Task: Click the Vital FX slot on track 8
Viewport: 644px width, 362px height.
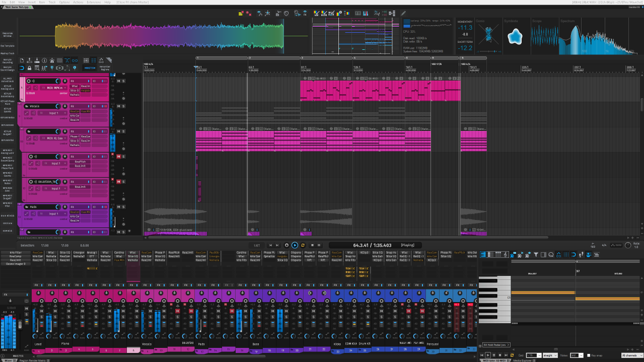Action: tap(75, 86)
